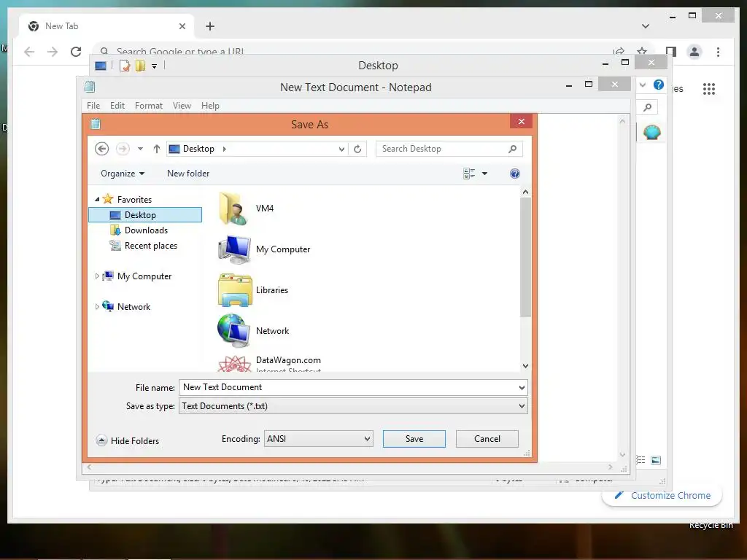Open Chrome tab search chevron
This screenshot has height=560, width=747.
[645, 26]
